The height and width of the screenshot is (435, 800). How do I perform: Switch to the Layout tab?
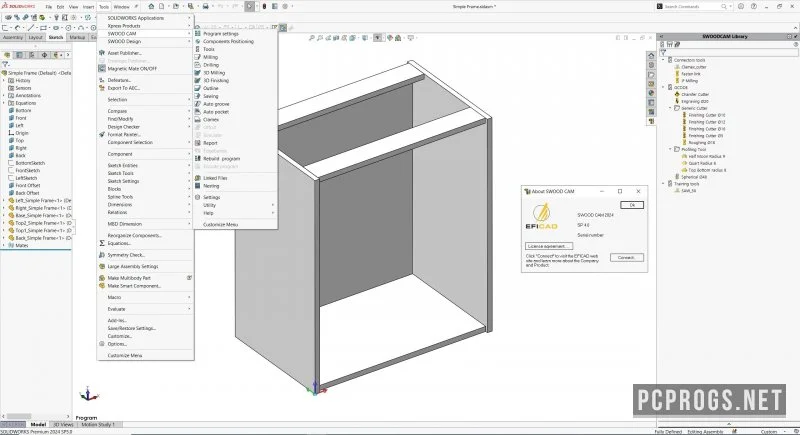click(x=36, y=37)
